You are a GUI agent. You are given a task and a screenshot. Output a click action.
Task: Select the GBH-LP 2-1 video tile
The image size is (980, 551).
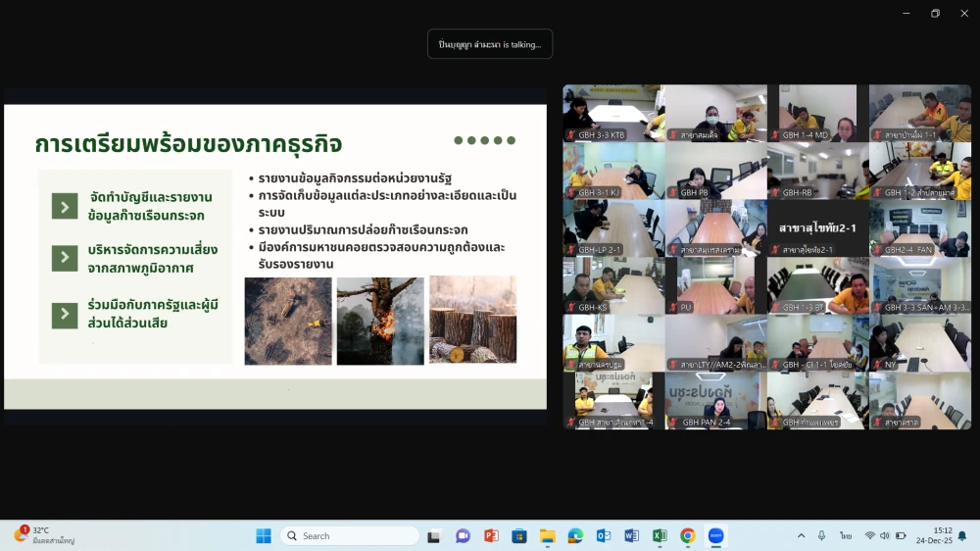pyautogui.click(x=613, y=228)
